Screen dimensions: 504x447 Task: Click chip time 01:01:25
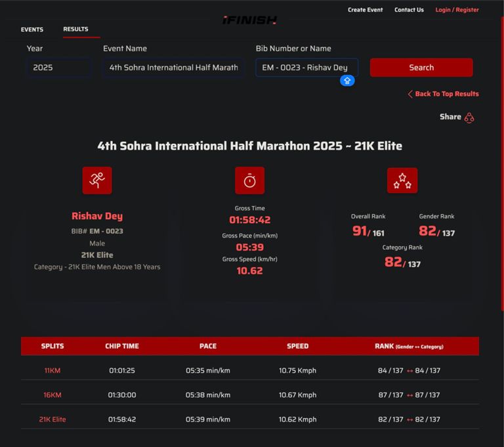pos(122,370)
